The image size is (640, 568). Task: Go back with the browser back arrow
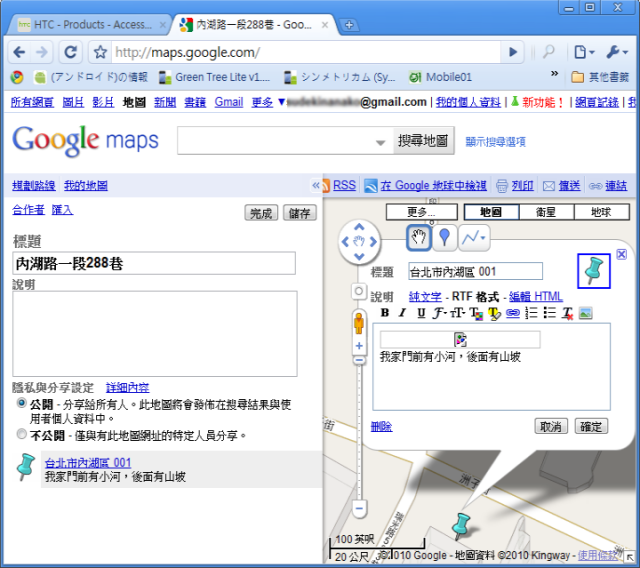pyautogui.click(x=20, y=52)
